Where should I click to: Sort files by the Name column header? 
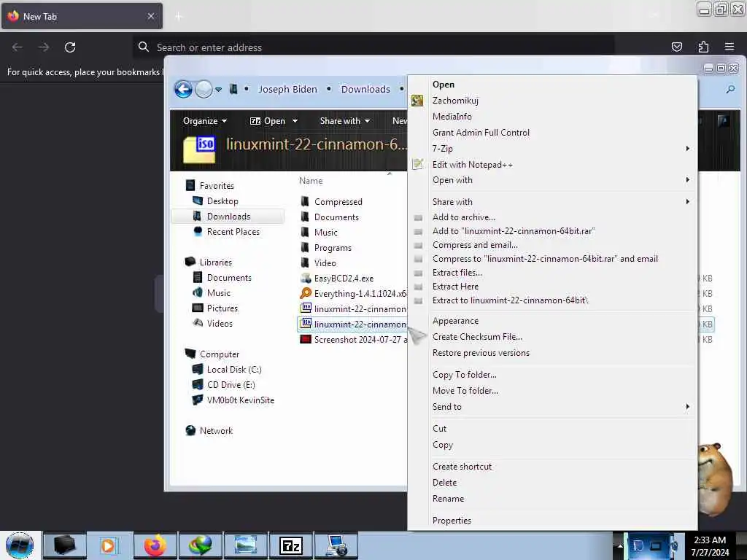click(x=311, y=181)
